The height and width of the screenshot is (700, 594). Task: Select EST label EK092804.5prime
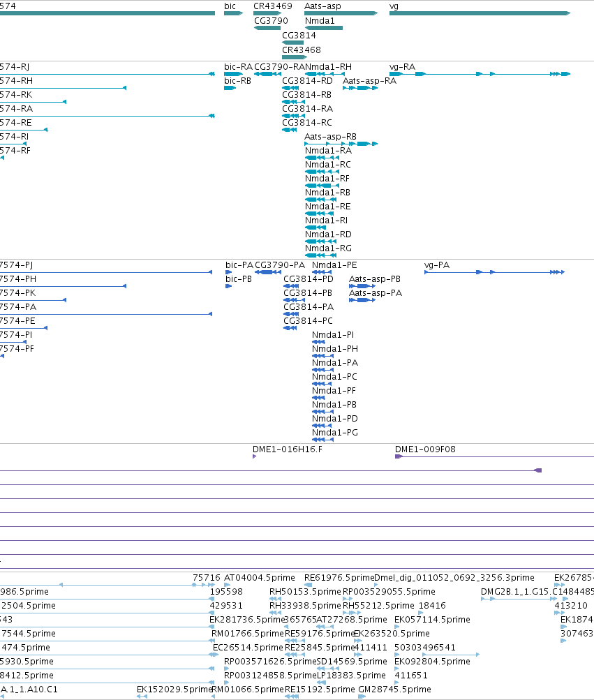(x=432, y=661)
